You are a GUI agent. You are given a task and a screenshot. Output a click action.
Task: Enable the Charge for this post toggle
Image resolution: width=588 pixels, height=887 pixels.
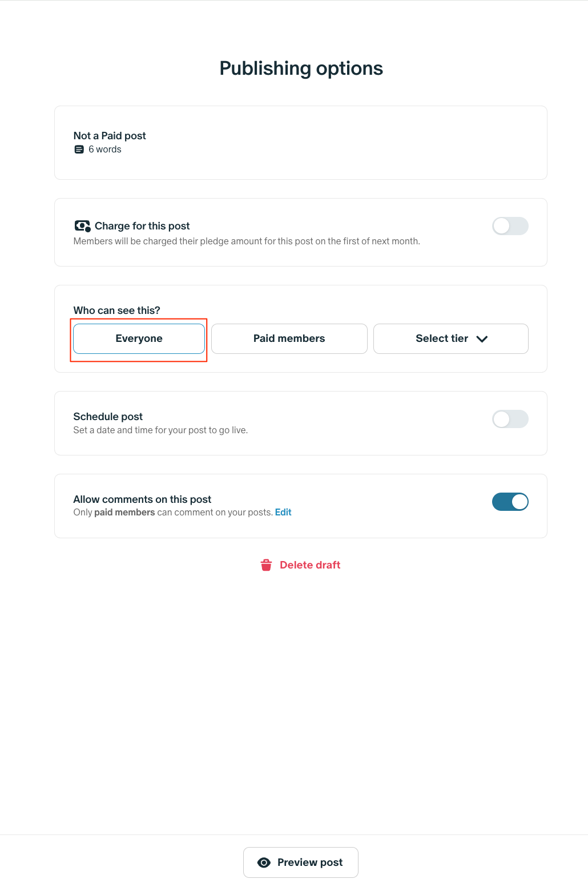pyautogui.click(x=510, y=226)
